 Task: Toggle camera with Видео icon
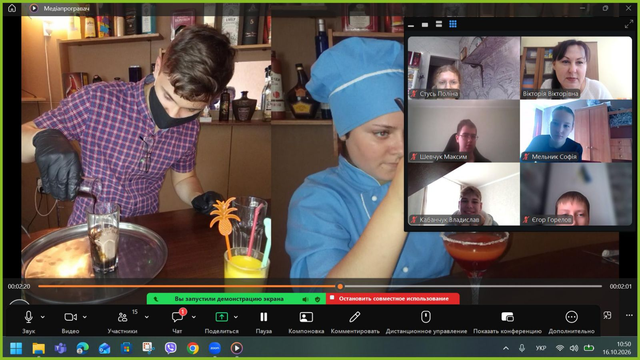tap(71, 317)
